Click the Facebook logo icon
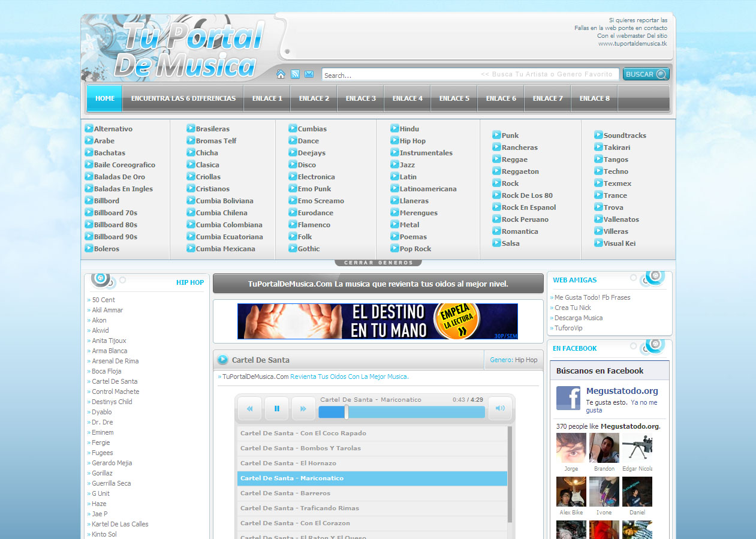 point(568,398)
